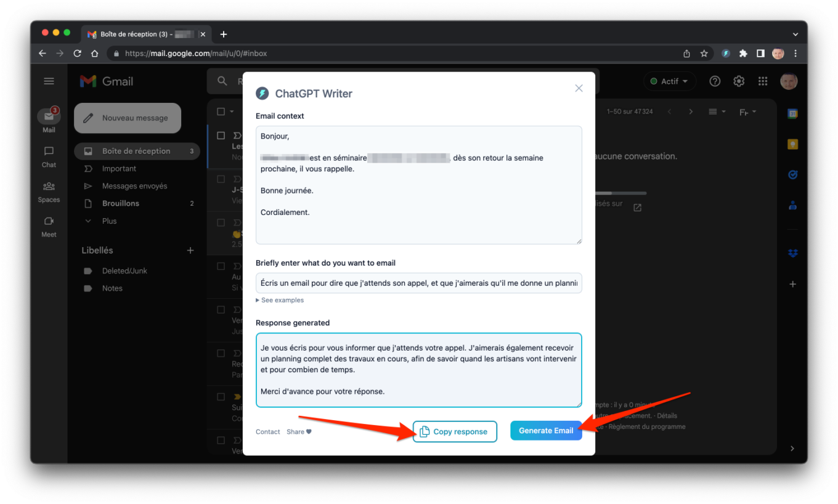Click the browser share page icon
838x504 pixels.
click(686, 54)
